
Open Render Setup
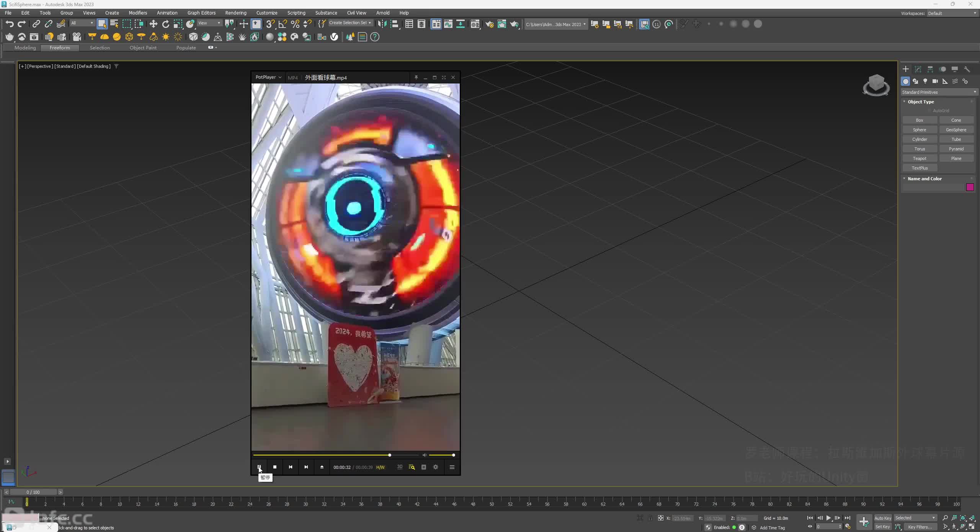[489, 24]
